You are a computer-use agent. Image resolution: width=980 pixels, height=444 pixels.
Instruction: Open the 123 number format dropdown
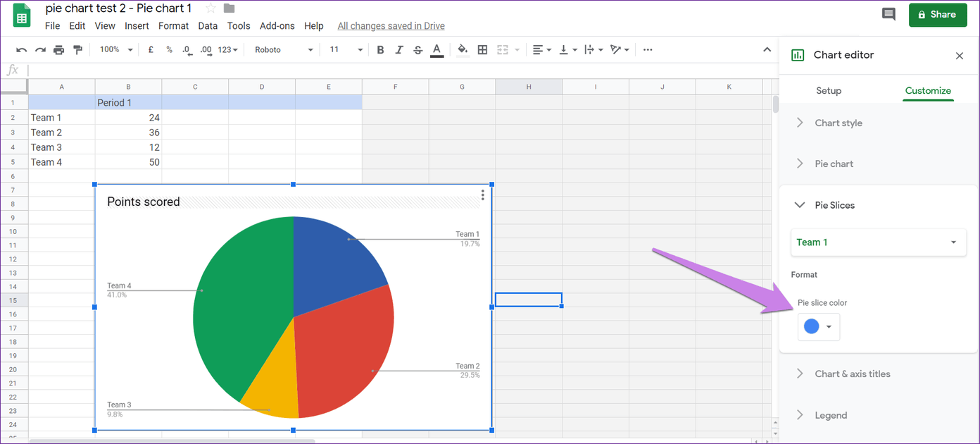click(227, 50)
